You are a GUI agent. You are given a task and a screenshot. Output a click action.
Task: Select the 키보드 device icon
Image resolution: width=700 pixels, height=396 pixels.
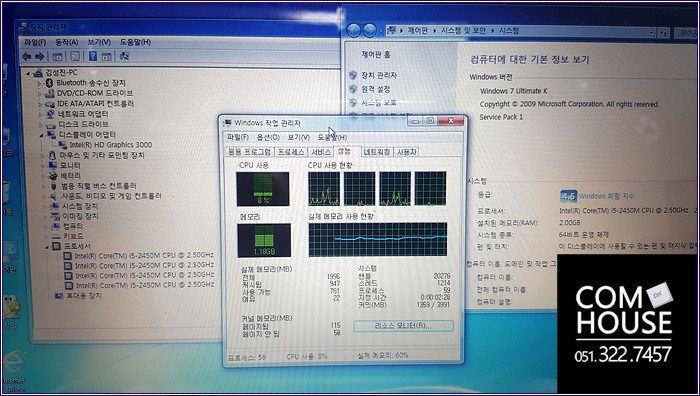click(x=55, y=236)
